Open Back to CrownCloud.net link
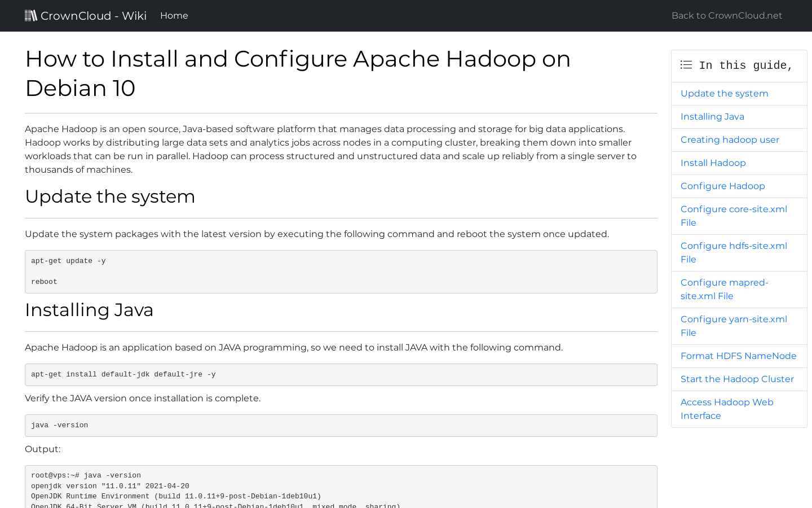This screenshot has width=812, height=508. (727, 16)
